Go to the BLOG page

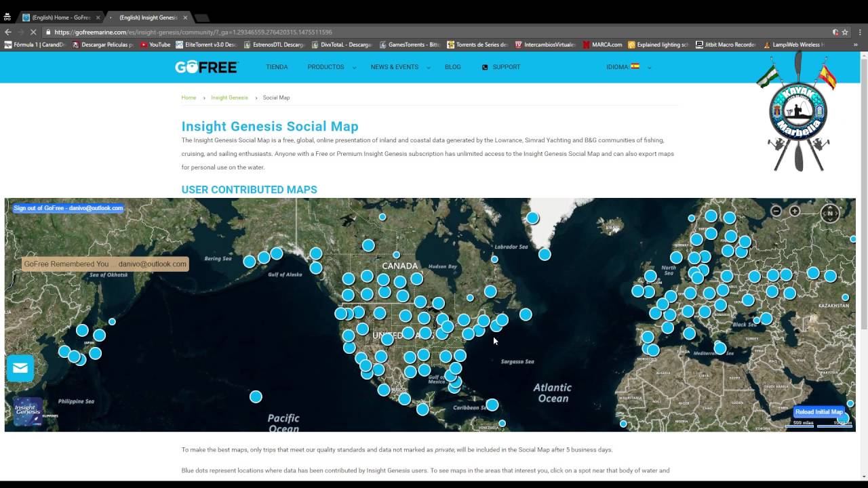click(x=452, y=67)
